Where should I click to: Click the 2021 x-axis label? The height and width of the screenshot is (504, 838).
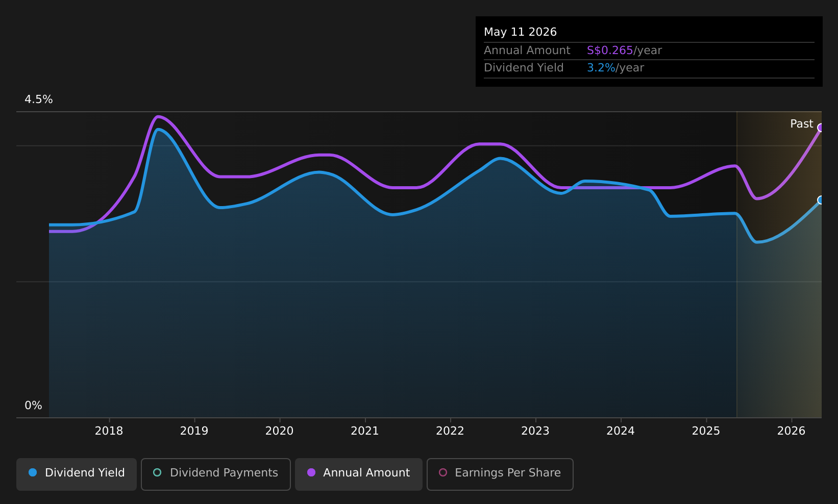(365, 431)
